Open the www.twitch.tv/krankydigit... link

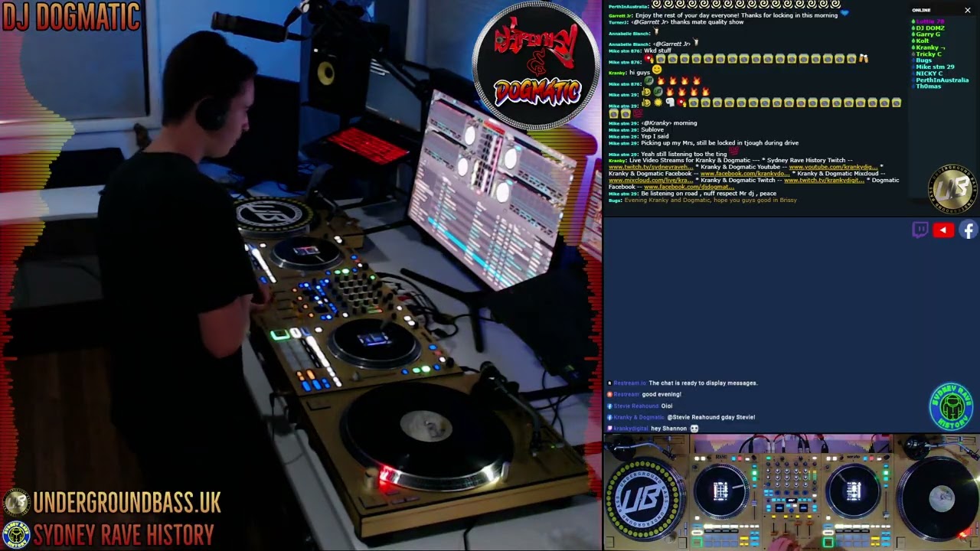(x=824, y=180)
